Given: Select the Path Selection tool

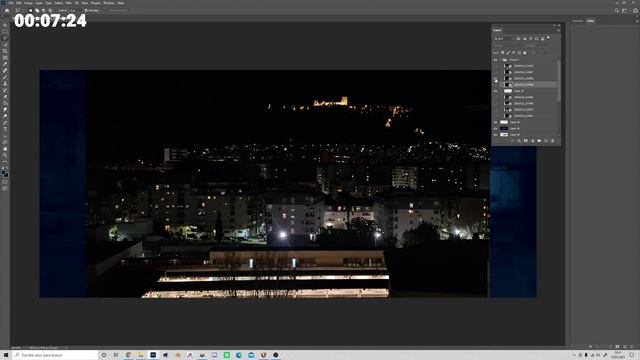Looking at the screenshot, I should (5, 136).
